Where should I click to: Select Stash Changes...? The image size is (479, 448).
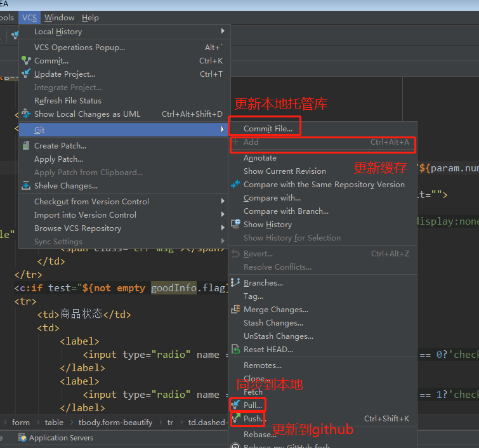point(322,323)
